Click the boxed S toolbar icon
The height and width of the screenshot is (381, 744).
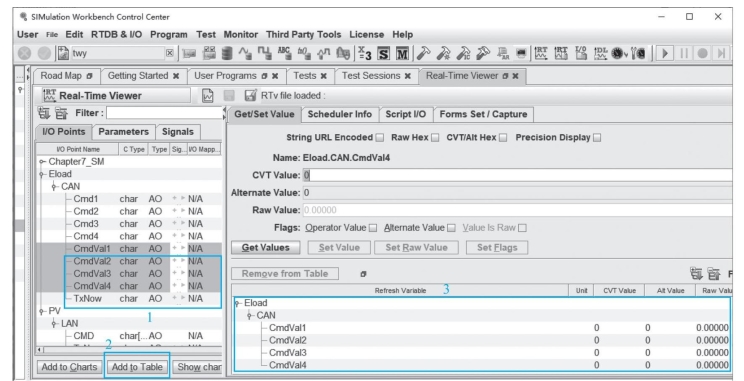click(x=383, y=54)
